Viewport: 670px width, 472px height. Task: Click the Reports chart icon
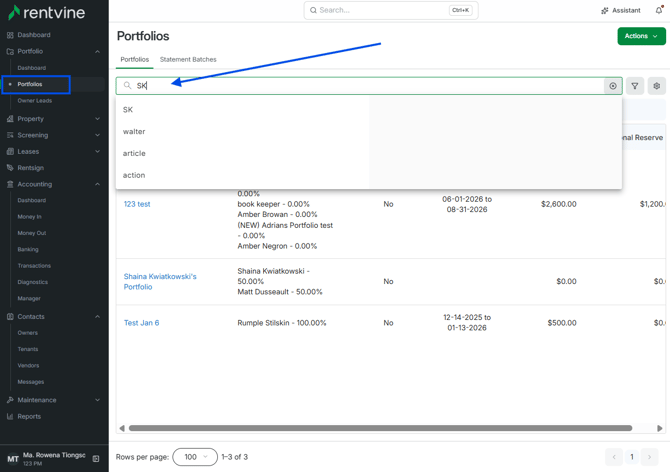click(10, 416)
